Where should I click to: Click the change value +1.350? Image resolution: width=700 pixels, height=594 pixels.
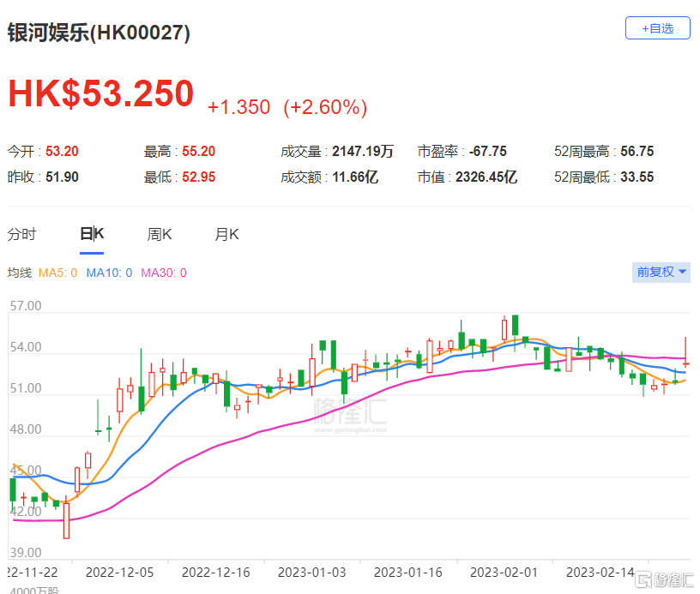pyautogui.click(x=238, y=107)
